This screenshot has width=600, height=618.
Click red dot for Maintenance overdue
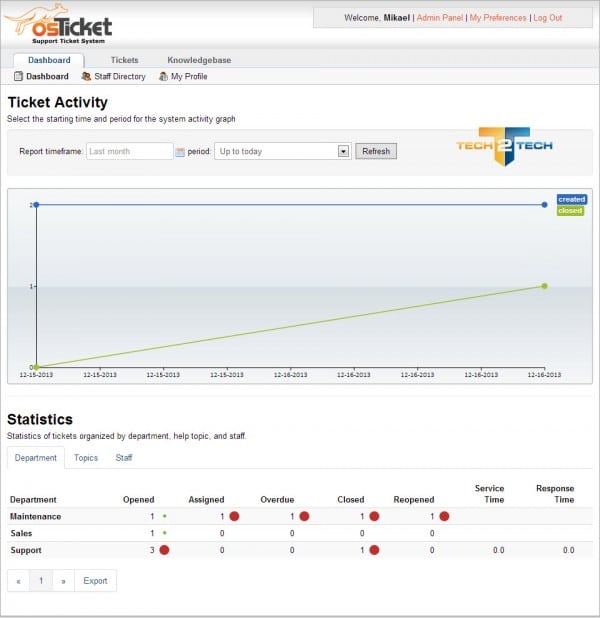tap(304, 516)
